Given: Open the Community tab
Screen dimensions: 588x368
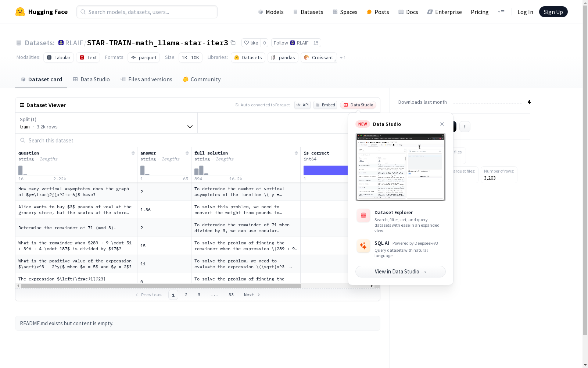Looking at the screenshot, I should tap(202, 79).
